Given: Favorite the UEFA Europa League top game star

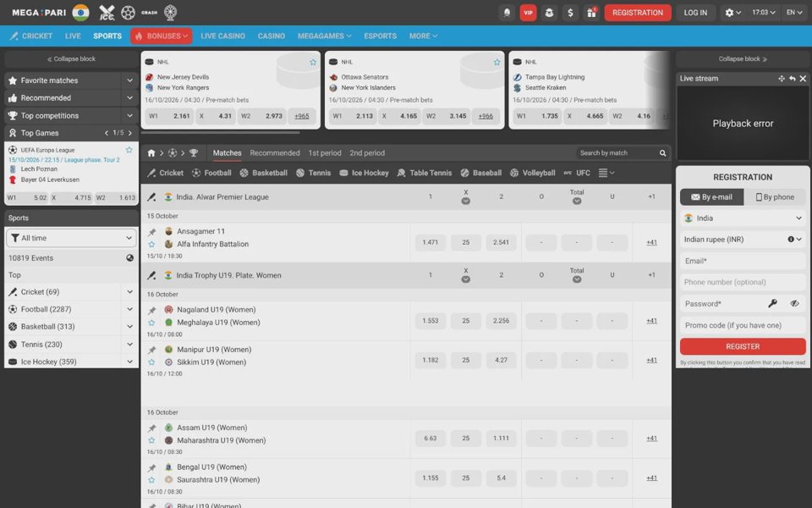Looking at the screenshot, I should tap(129, 150).
